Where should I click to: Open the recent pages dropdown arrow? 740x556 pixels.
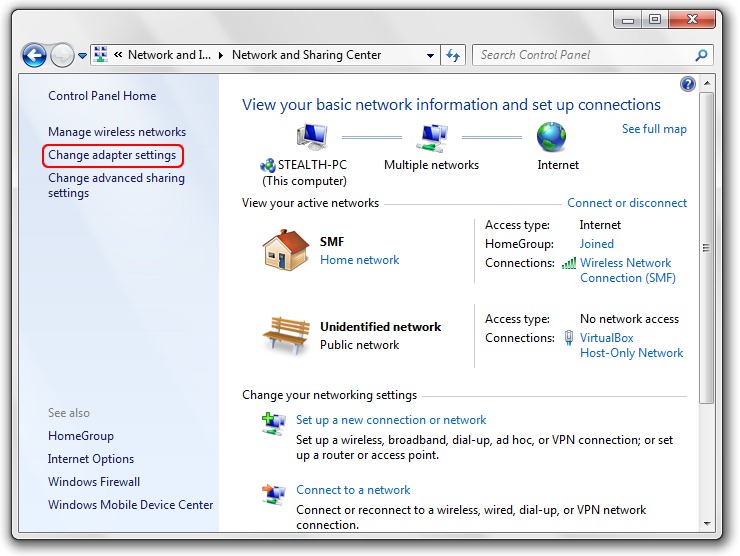coord(82,56)
